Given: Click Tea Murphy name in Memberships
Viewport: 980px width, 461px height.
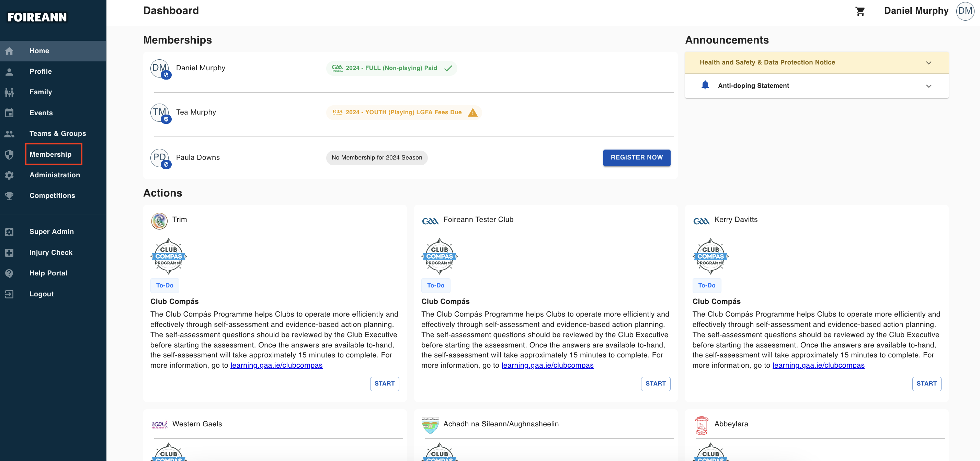Looking at the screenshot, I should click(196, 113).
